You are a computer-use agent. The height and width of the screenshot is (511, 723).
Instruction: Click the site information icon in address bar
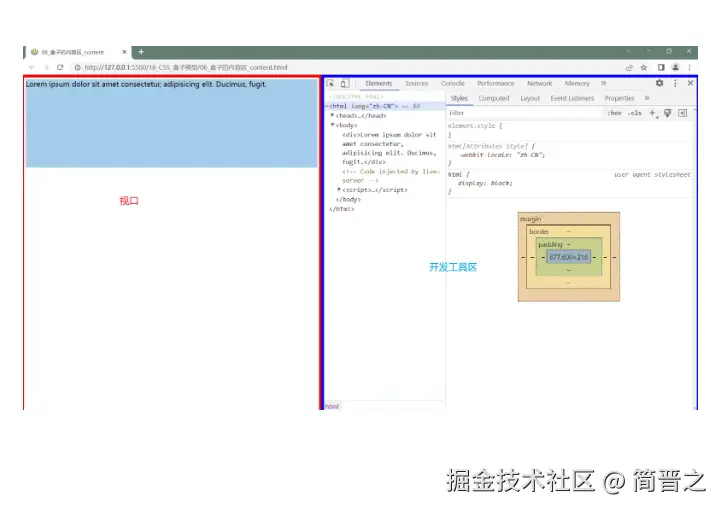pos(77,67)
